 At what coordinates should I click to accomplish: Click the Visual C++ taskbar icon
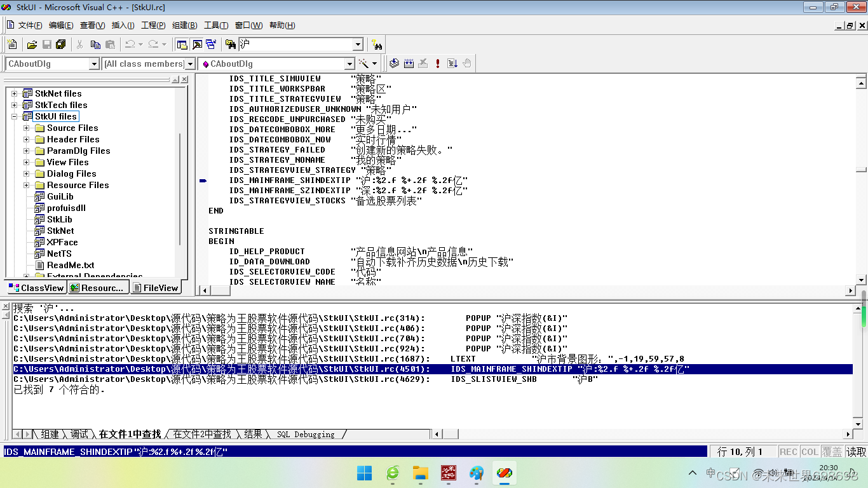505,473
